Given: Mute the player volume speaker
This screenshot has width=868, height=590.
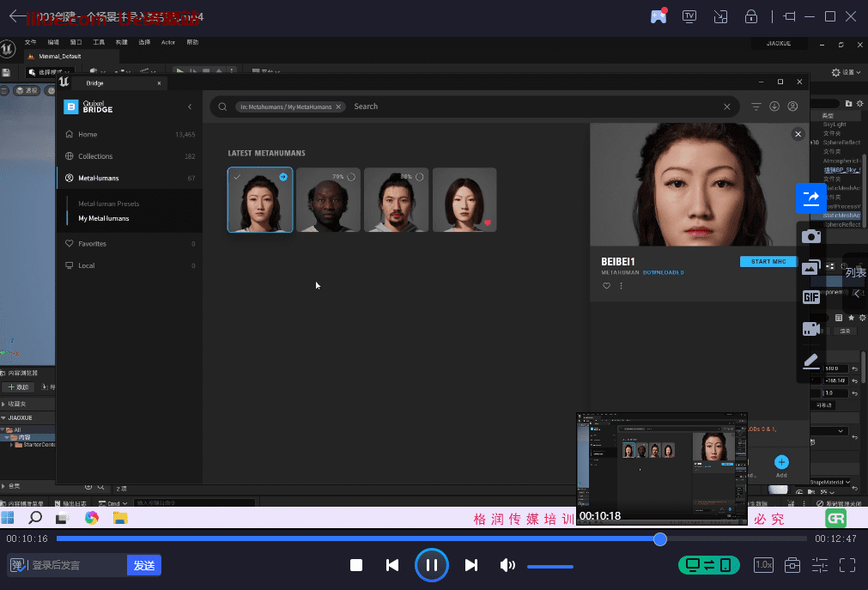Looking at the screenshot, I should [x=507, y=565].
